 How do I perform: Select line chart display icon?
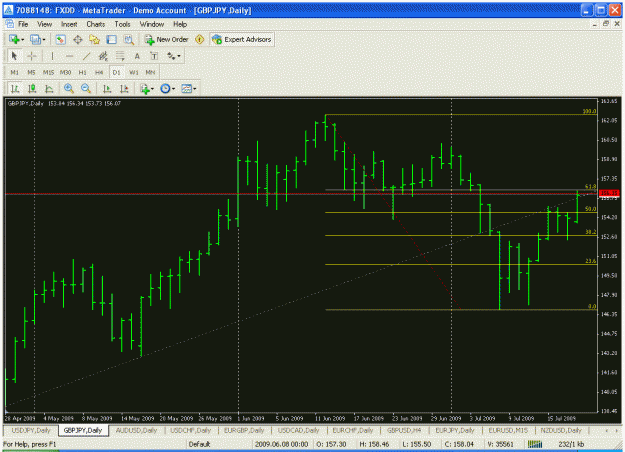pyautogui.click(x=49, y=89)
